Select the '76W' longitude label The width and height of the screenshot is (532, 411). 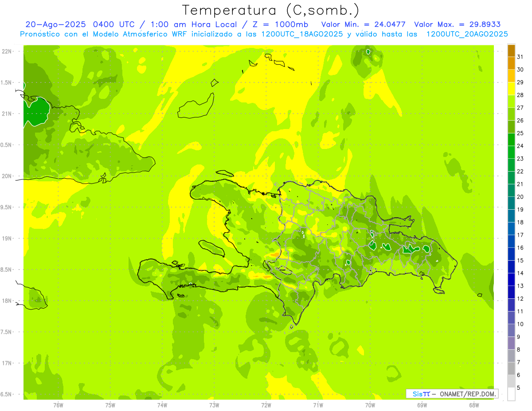tap(58, 405)
